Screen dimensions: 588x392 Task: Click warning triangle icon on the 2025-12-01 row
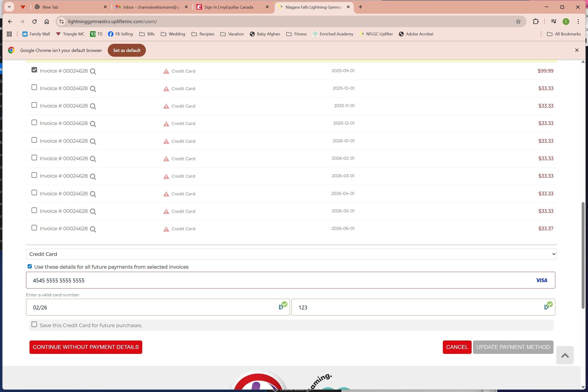(x=166, y=124)
